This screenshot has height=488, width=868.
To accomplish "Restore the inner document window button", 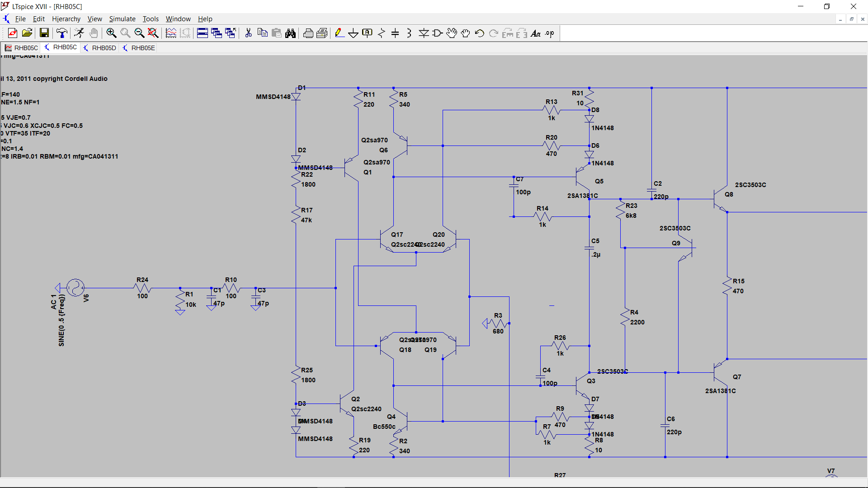I will coord(852,19).
